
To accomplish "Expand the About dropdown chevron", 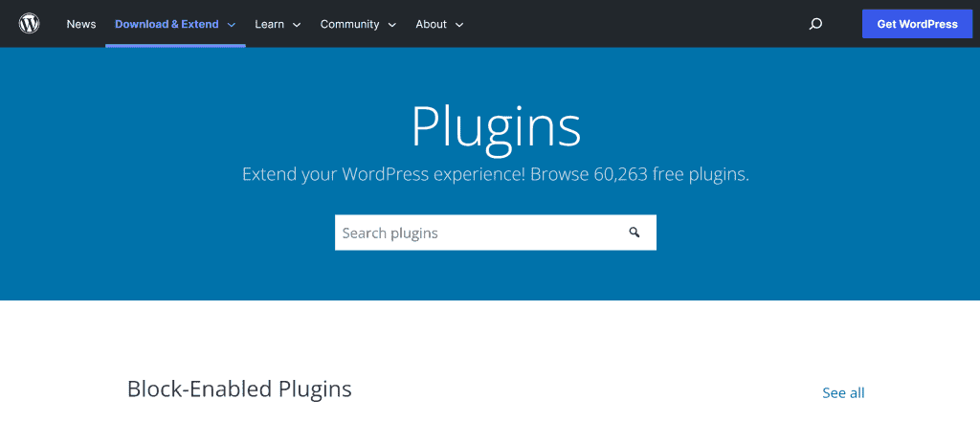I will (x=459, y=25).
